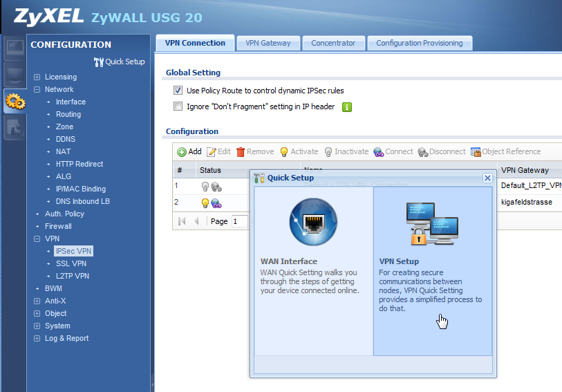Click the green Add icon in toolbar
The height and width of the screenshot is (392, 562).
(182, 152)
